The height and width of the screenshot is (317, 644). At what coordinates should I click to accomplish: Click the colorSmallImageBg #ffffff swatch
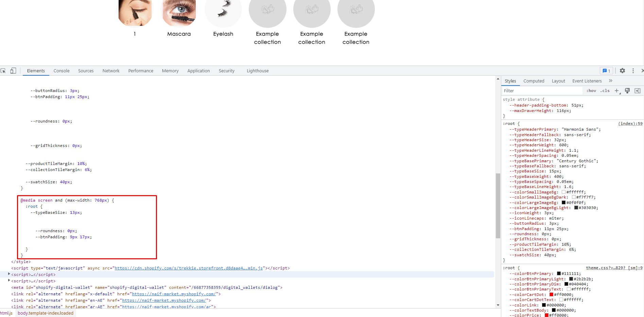563,192
